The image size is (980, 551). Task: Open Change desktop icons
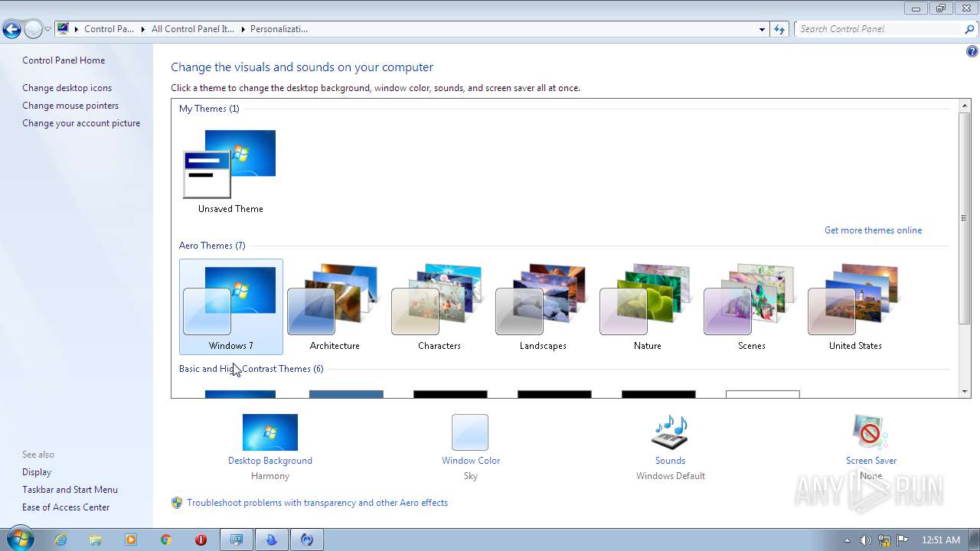coord(67,88)
